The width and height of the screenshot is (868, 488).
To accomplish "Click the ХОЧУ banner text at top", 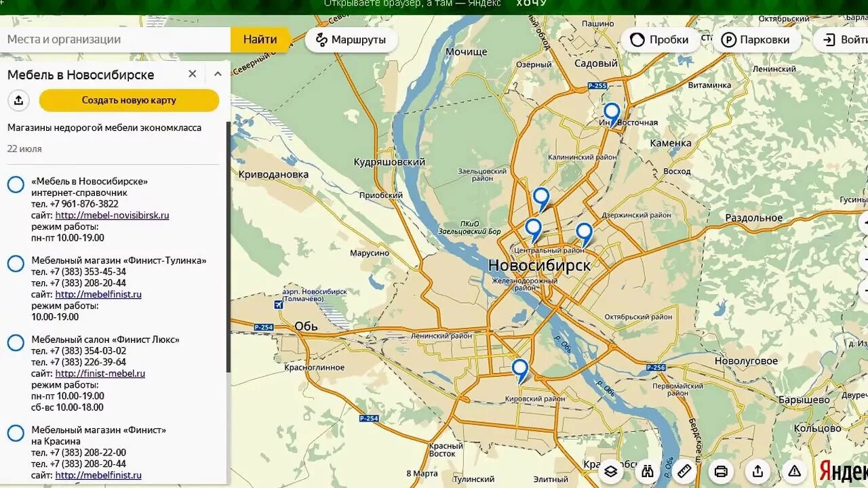I will tap(531, 3).
